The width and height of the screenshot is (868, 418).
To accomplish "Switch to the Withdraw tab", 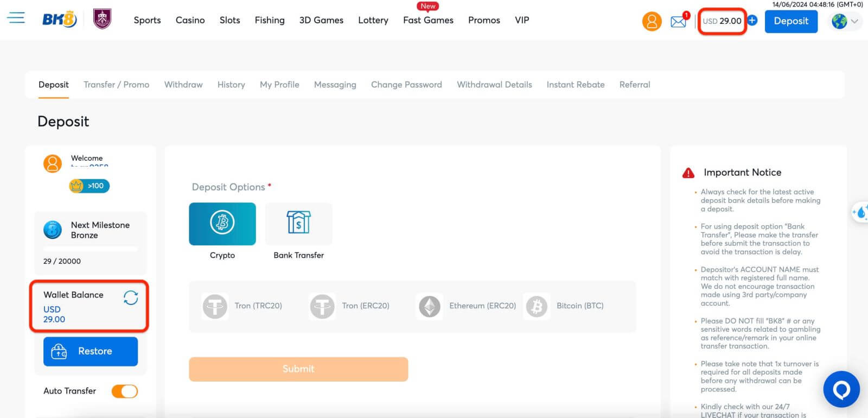I will (x=183, y=85).
